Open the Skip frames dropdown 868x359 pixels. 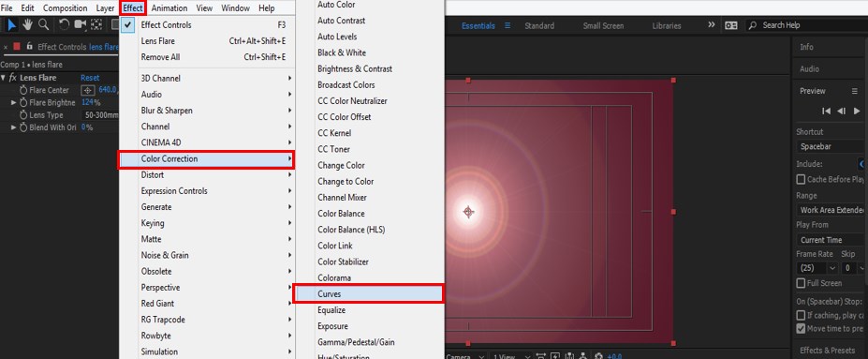(x=854, y=267)
